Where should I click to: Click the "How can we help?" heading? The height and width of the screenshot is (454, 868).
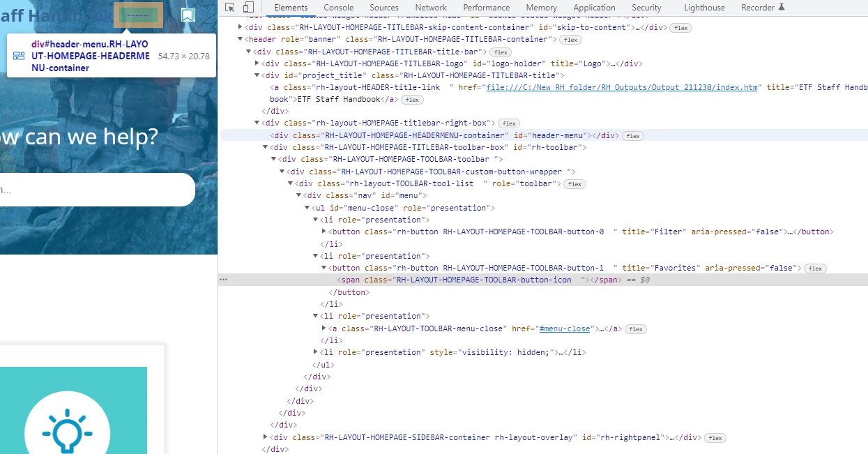point(79,137)
